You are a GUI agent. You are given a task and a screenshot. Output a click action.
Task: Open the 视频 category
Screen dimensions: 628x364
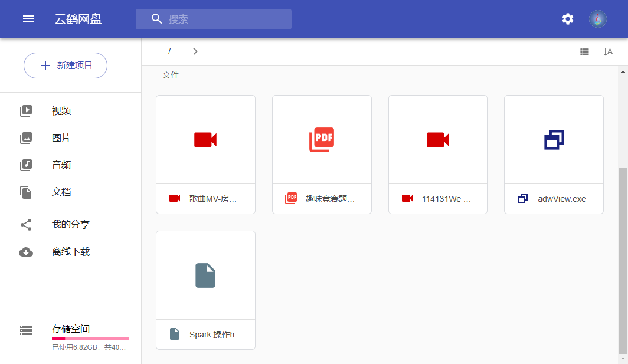click(61, 111)
